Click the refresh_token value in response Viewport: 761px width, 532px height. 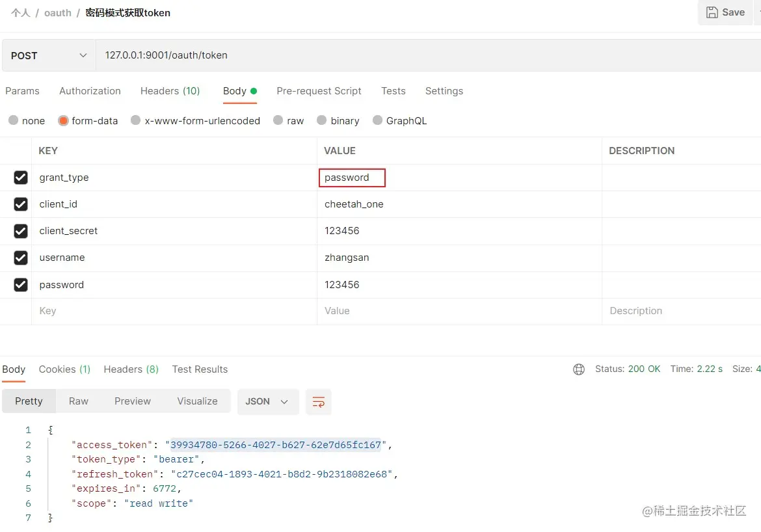point(282,474)
